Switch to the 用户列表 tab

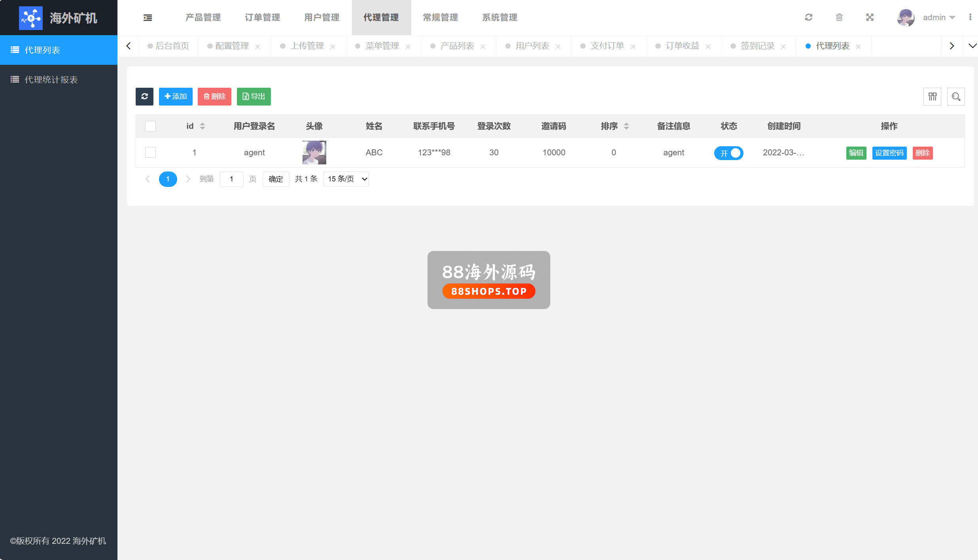click(x=532, y=46)
